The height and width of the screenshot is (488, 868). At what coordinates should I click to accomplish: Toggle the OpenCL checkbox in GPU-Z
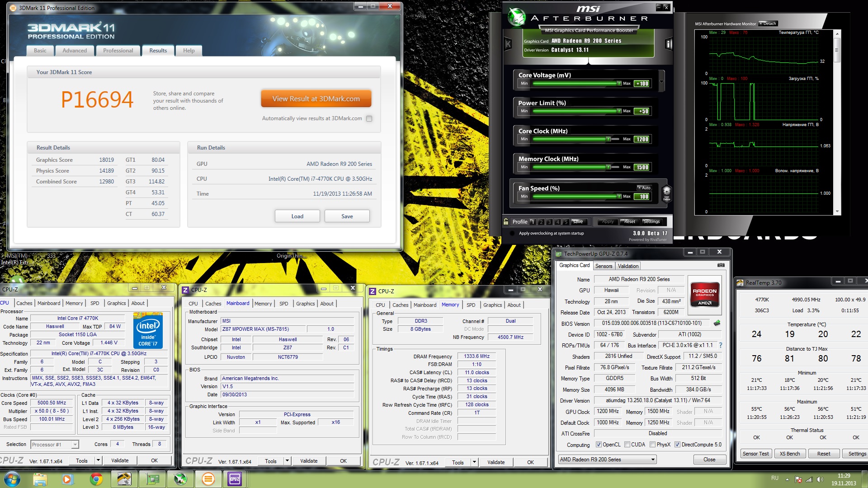599,445
